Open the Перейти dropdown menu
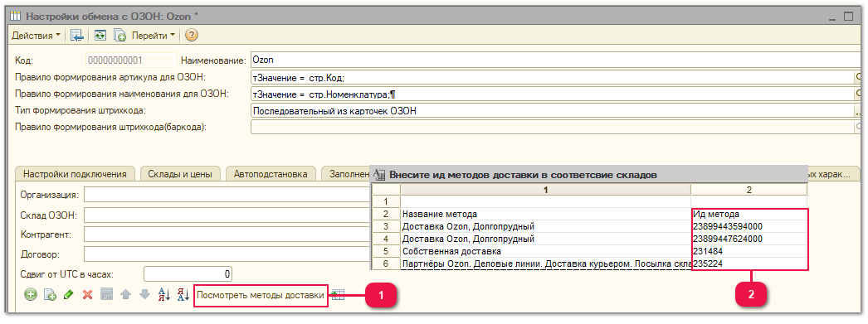The image size is (868, 324). 153,36
